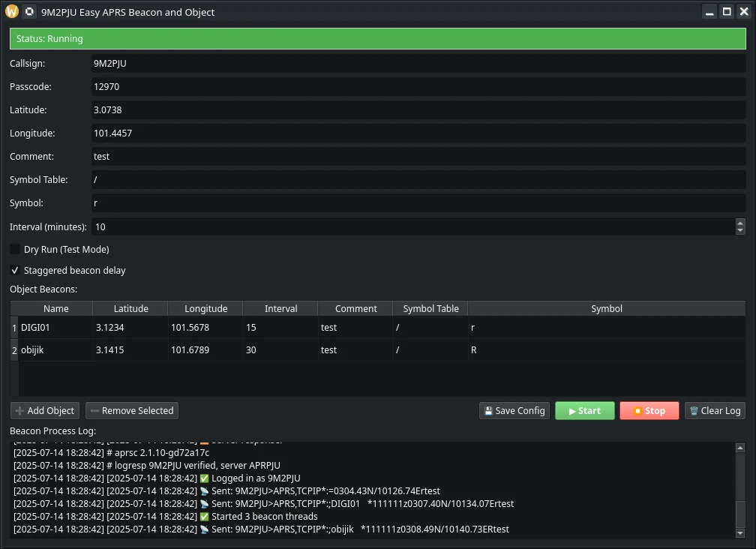
Task: Click the interval cell showing 15
Action: click(x=280, y=328)
